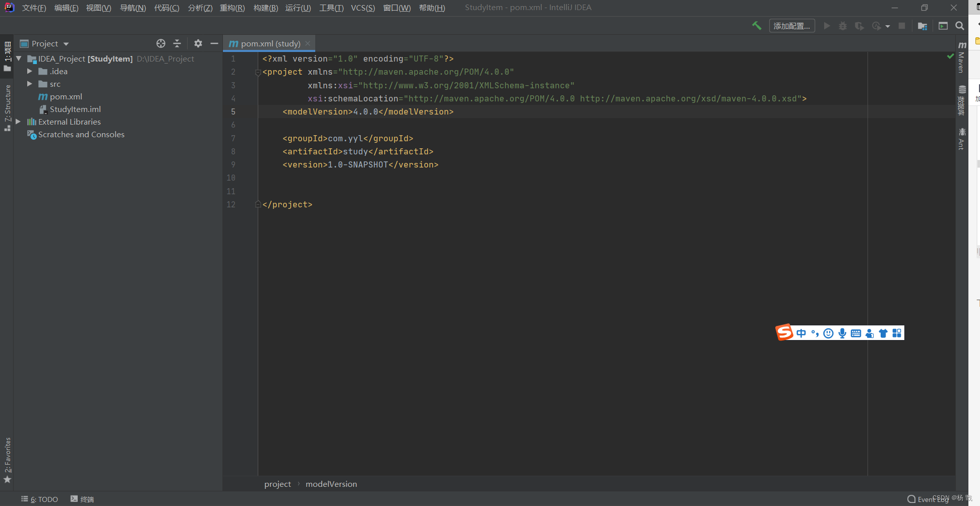Open the Database tool window on right
The width and height of the screenshot is (980, 506).
pos(962,100)
